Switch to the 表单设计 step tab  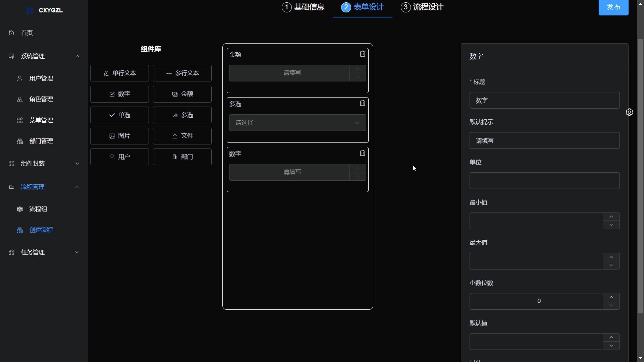click(362, 7)
